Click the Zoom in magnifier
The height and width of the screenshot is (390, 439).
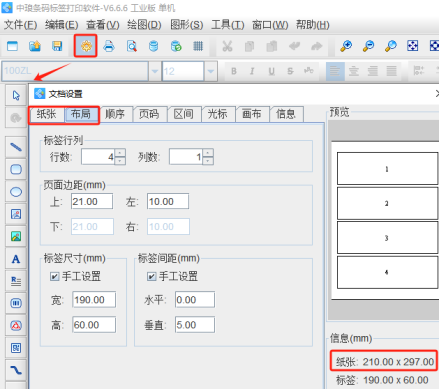tap(346, 46)
